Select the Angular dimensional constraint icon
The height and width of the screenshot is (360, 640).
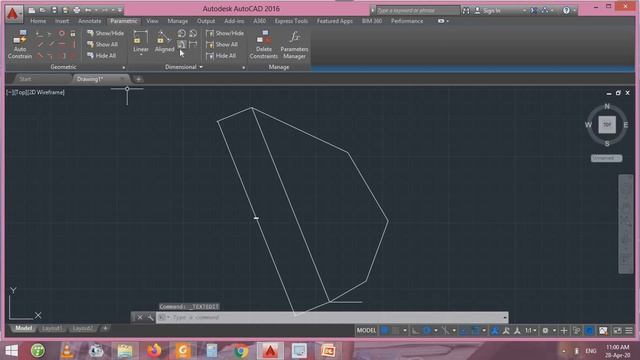click(182, 44)
